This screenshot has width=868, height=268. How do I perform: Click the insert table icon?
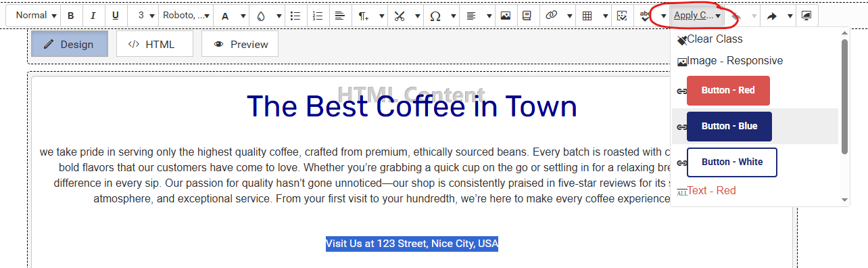point(587,16)
